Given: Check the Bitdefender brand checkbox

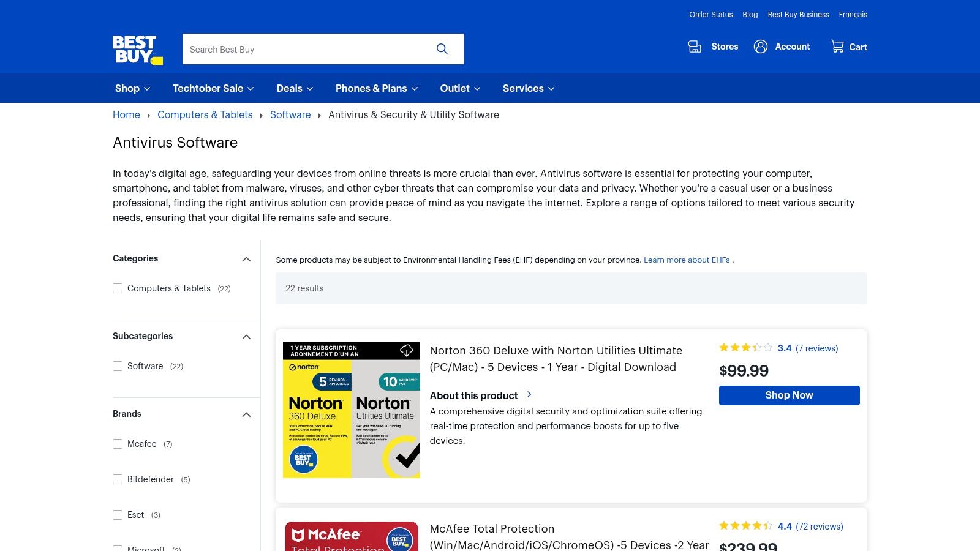Looking at the screenshot, I should point(118,479).
